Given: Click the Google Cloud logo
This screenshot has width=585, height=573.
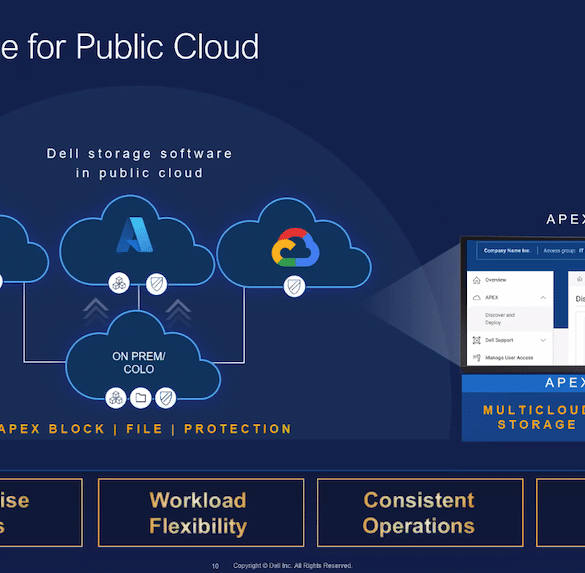Looking at the screenshot, I should point(295,247).
